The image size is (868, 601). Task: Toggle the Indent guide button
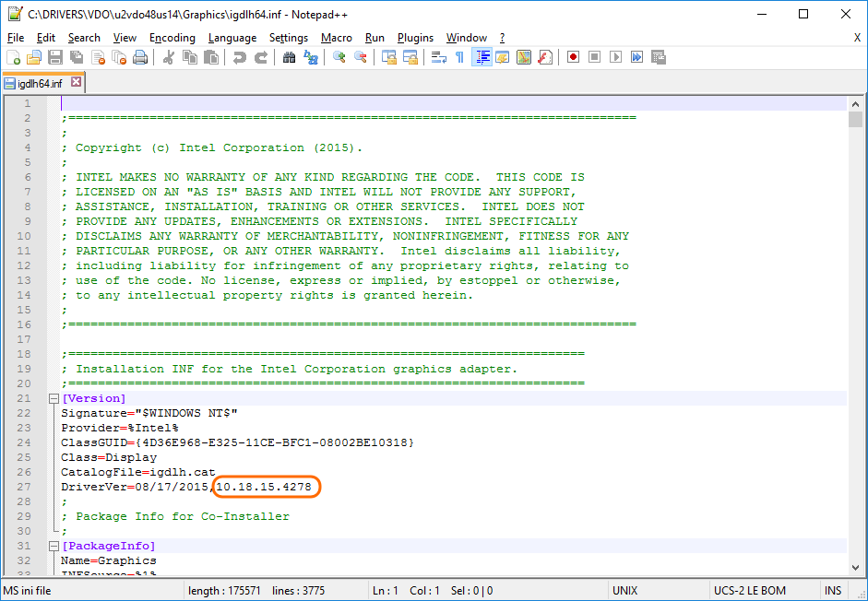[482, 57]
